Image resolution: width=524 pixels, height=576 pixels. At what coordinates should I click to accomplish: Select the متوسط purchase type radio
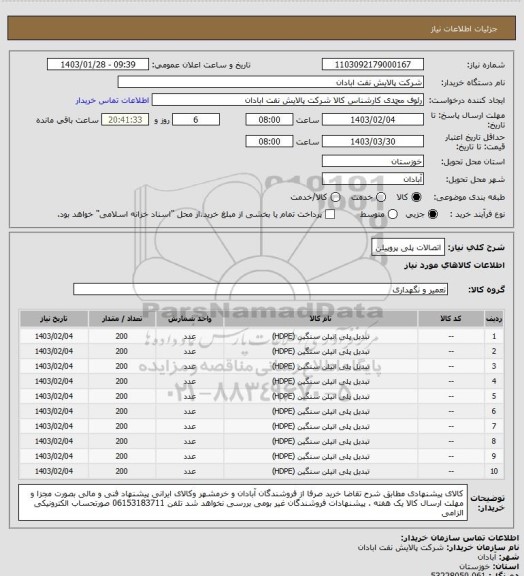click(x=393, y=214)
